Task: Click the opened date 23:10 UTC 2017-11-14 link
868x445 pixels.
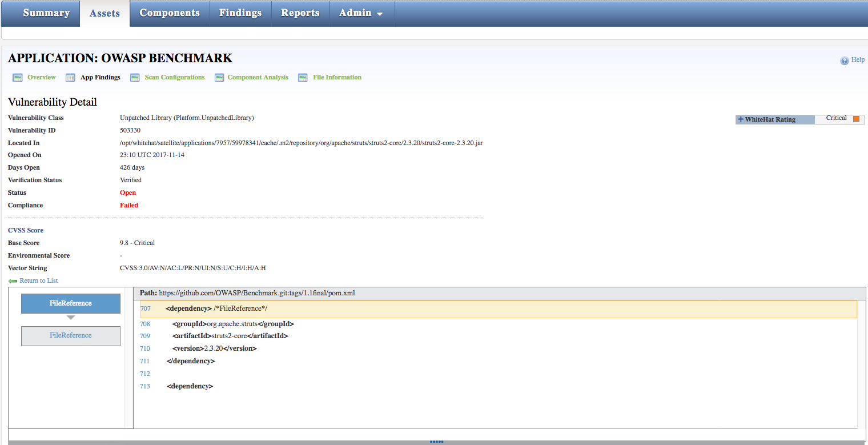Action: [x=152, y=155]
